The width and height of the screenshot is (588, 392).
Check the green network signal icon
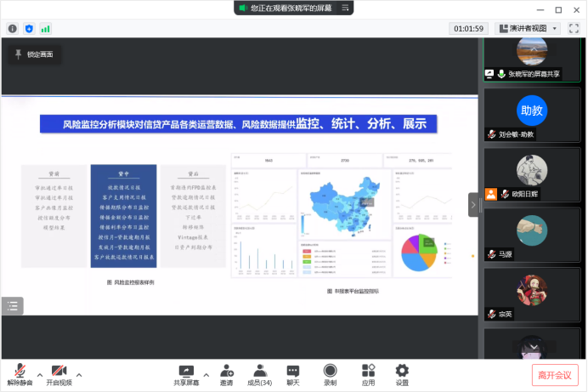(x=45, y=28)
